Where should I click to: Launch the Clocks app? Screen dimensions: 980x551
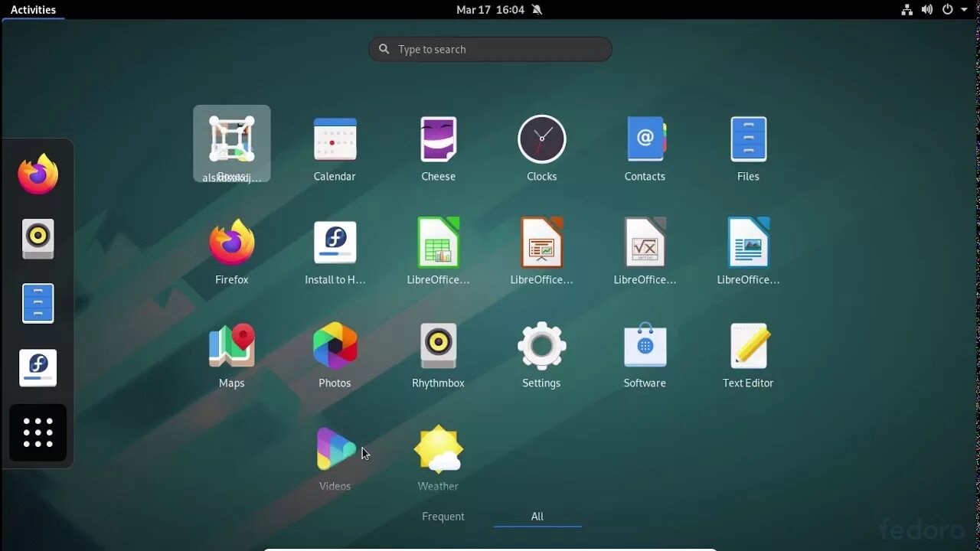541,139
